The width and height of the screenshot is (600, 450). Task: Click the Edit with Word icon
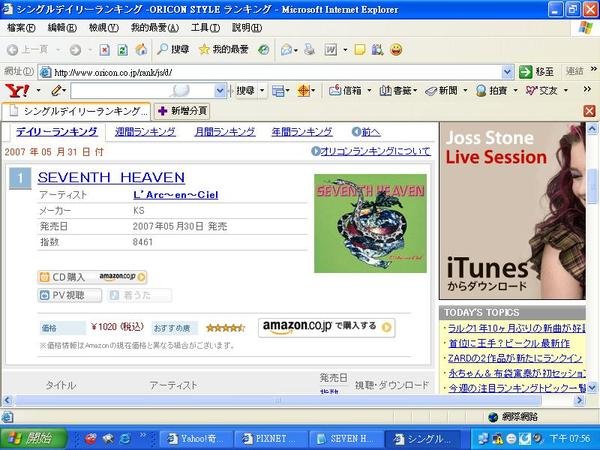point(331,49)
